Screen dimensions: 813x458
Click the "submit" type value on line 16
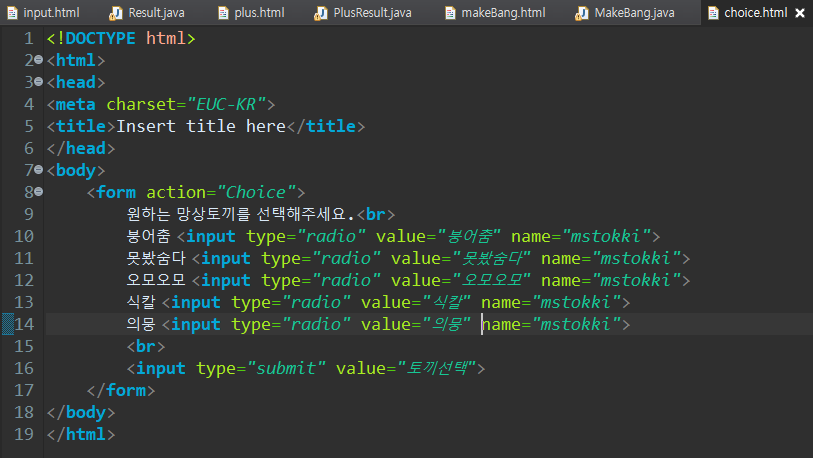[x=286, y=368]
